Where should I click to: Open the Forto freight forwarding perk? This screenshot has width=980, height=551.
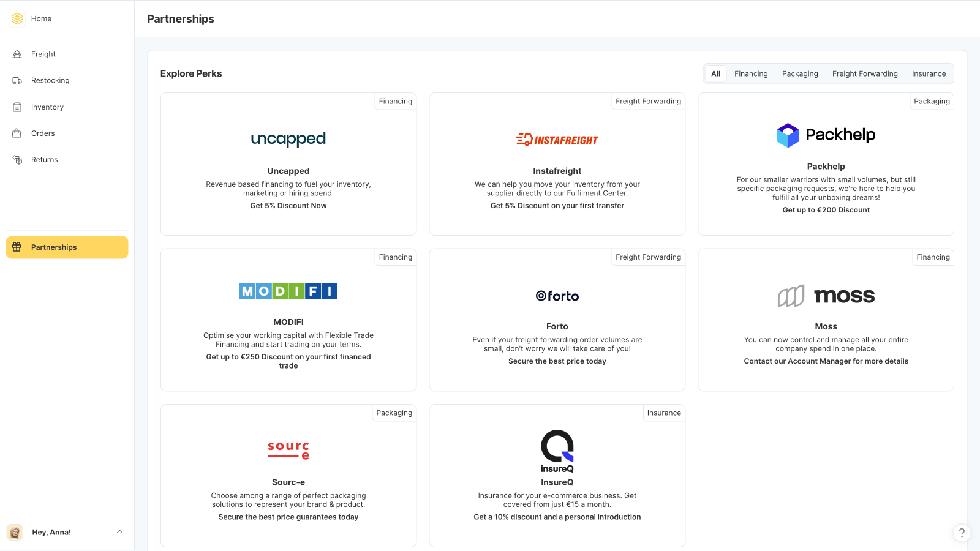click(x=557, y=320)
